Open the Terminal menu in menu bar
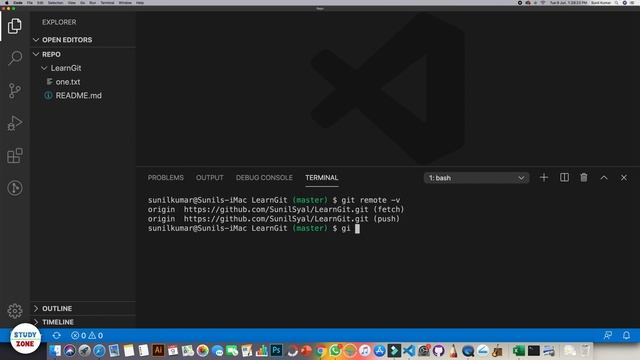The image size is (640, 360). tap(107, 2)
